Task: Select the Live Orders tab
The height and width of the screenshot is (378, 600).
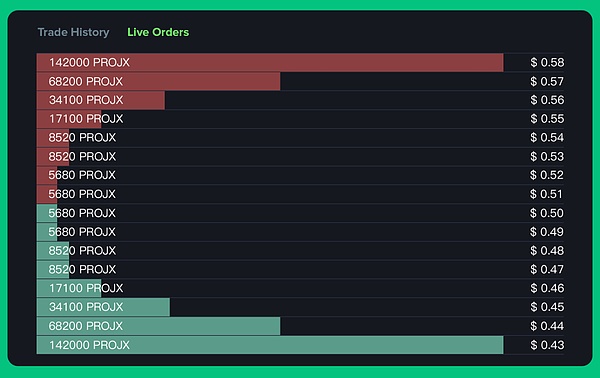Action: coord(158,32)
